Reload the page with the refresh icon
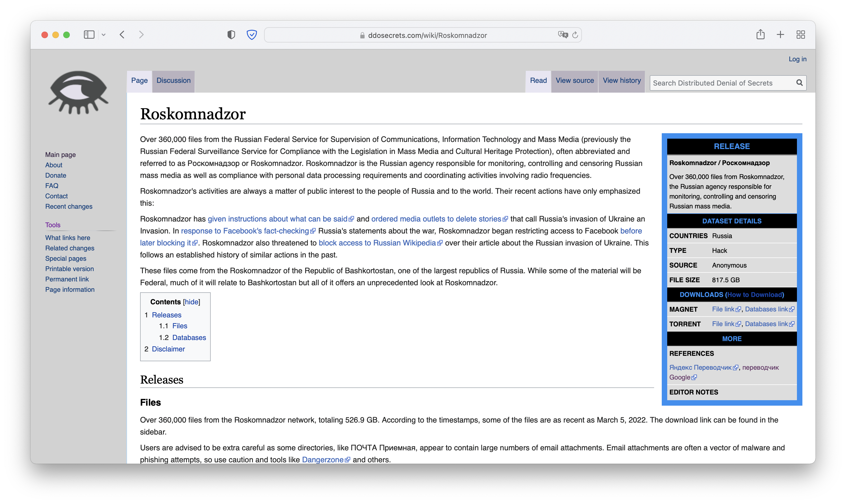Viewport: 846px width, 504px height. click(x=575, y=35)
